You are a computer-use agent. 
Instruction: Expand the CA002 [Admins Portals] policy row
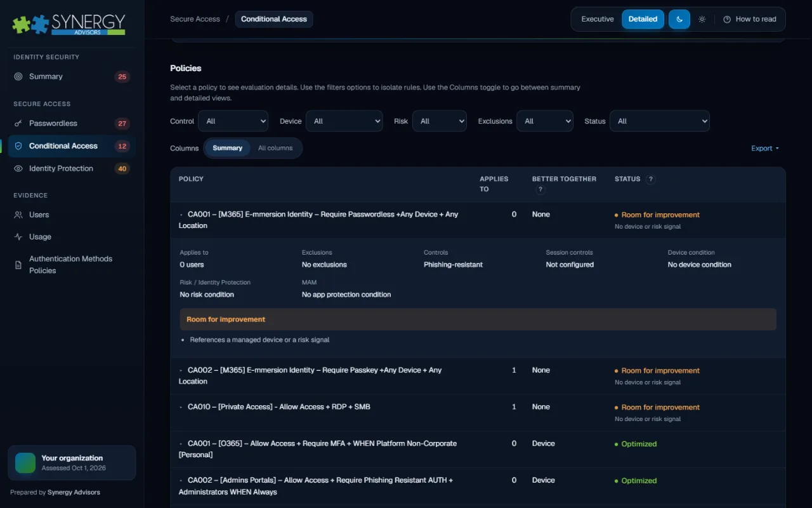pos(478,486)
